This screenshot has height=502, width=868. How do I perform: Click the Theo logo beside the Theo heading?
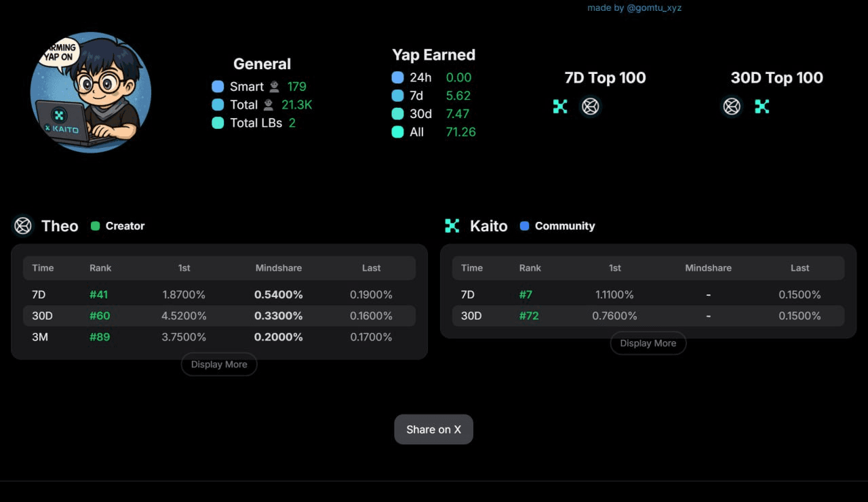[23, 226]
